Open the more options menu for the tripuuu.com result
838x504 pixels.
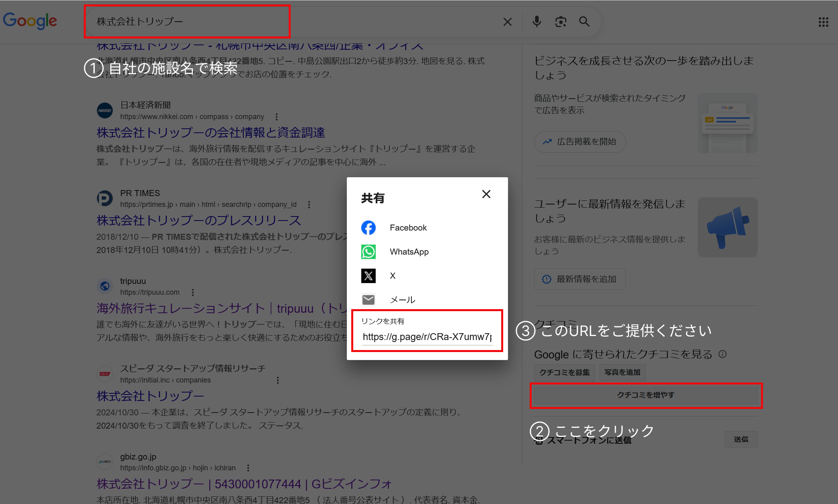(x=192, y=292)
